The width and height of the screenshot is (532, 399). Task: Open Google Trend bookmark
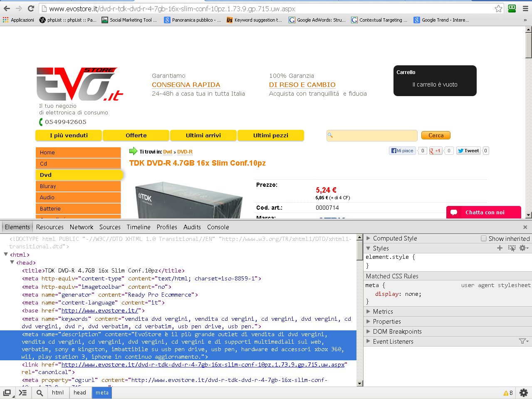click(441, 20)
